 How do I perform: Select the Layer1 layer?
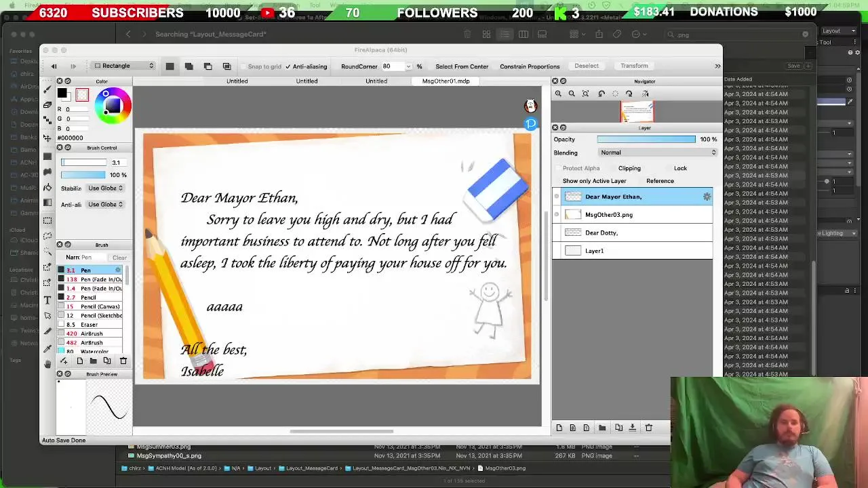[632, 251]
